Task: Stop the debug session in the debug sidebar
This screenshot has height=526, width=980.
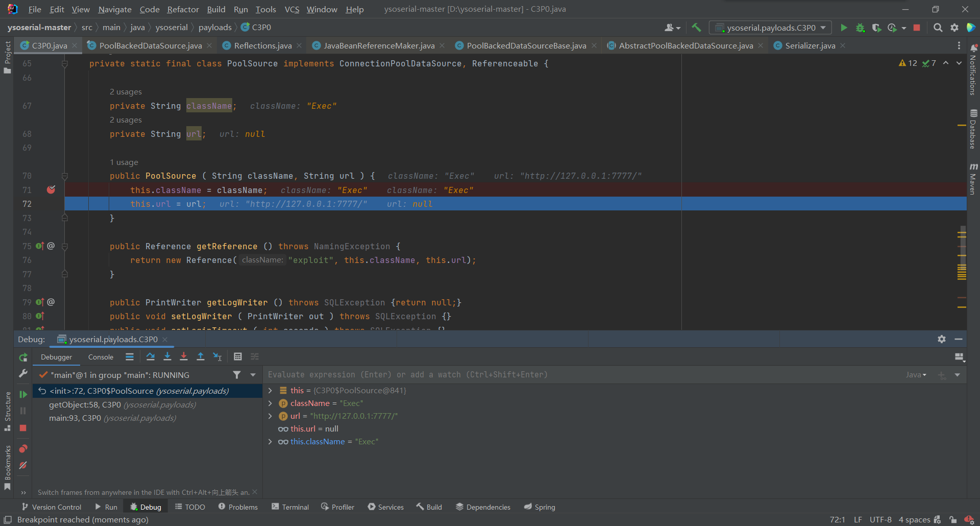Action: coord(23,428)
